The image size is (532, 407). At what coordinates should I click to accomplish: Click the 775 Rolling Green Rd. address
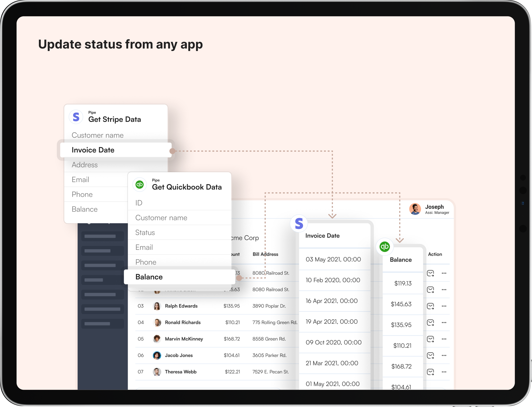point(275,323)
